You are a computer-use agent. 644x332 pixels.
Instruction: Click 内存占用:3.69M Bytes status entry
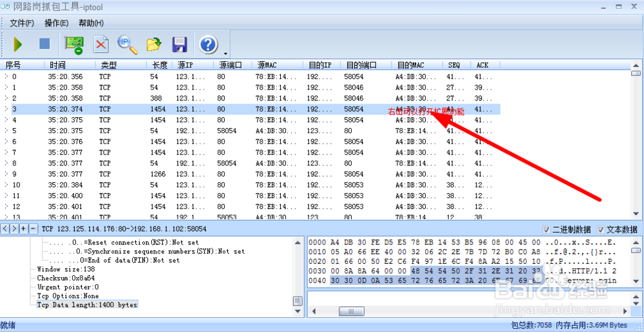591,325
